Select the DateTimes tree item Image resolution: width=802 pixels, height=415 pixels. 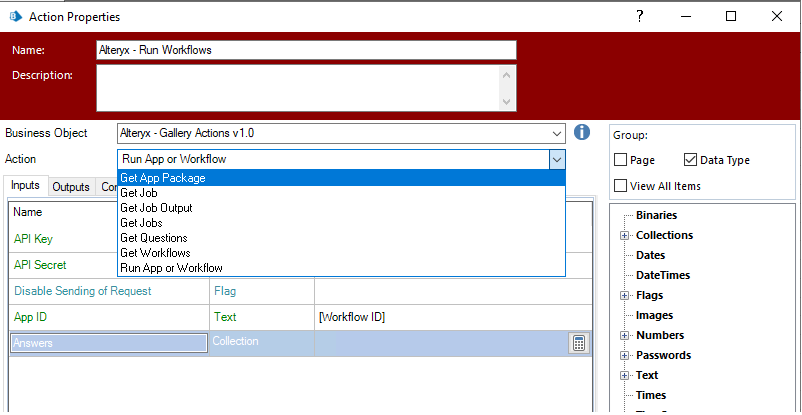click(x=663, y=275)
